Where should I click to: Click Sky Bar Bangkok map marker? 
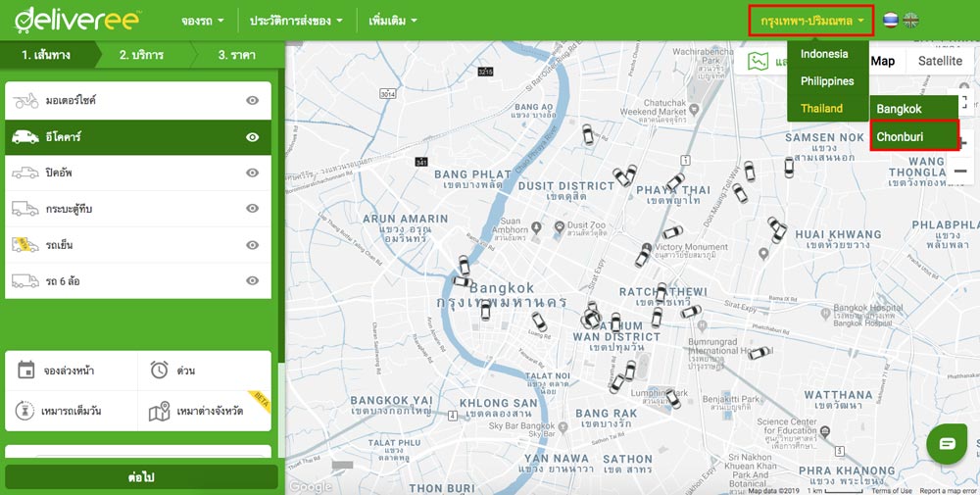tap(563, 427)
